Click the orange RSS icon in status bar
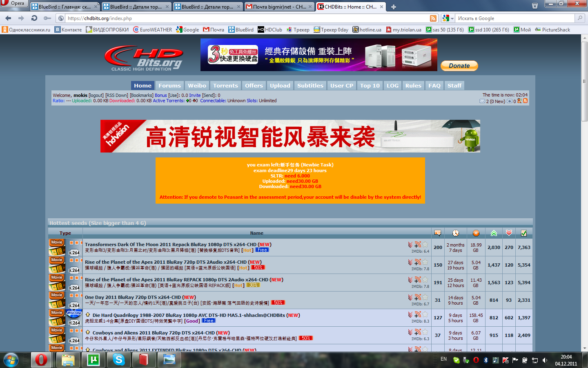The image size is (588, 368). [525, 101]
